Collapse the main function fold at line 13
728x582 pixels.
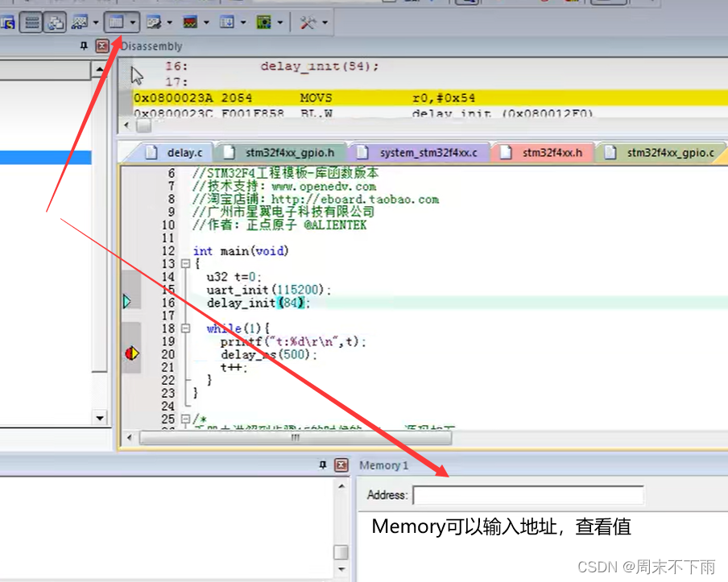pyautogui.click(x=186, y=263)
